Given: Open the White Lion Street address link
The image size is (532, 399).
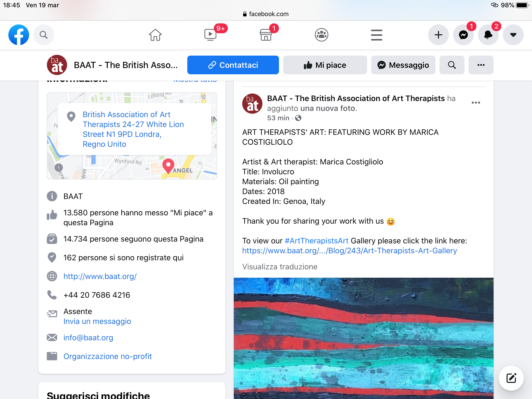Looking at the screenshot, I should click(133, 129).
